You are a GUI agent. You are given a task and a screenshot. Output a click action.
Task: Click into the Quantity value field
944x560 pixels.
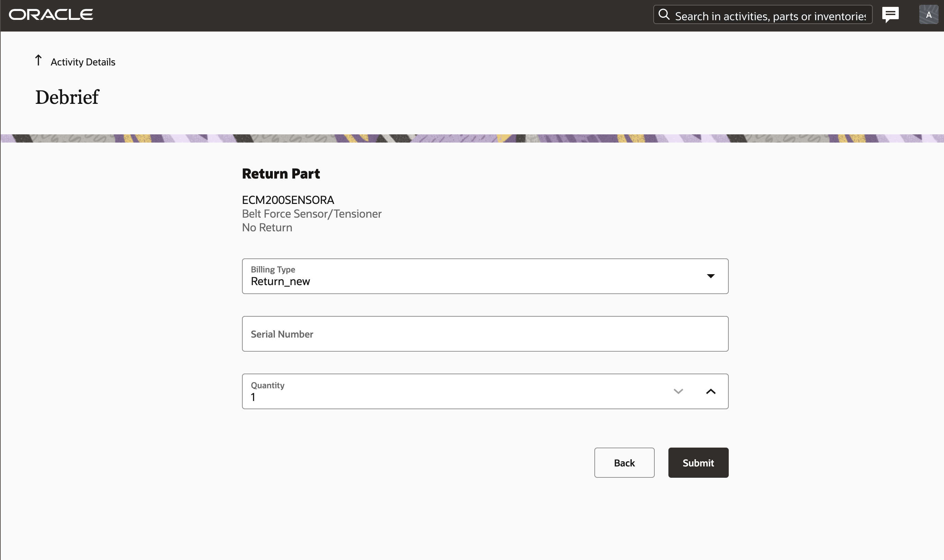pyautogui.click(x=453, y=397)
